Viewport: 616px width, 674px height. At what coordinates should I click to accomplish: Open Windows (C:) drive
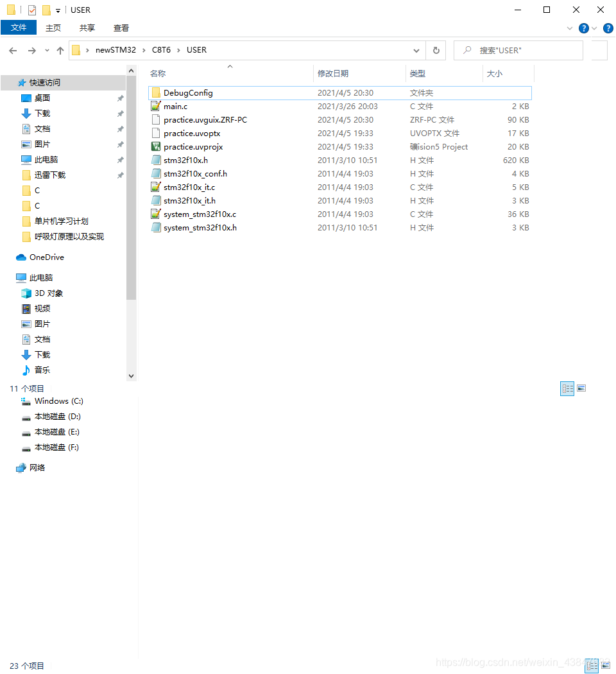pyautogui.click(x=59, y=401)
